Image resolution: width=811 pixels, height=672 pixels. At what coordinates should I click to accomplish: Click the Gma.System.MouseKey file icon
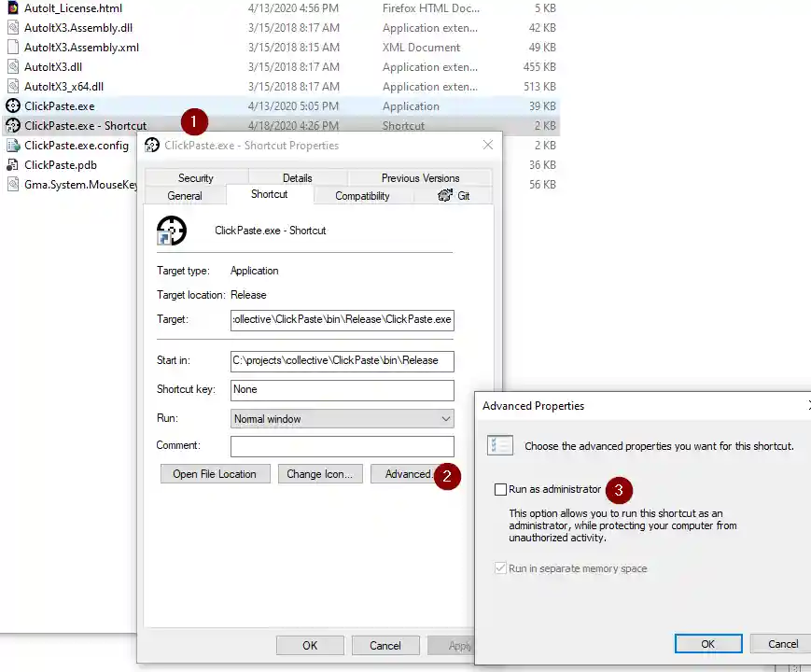[11, 184]
